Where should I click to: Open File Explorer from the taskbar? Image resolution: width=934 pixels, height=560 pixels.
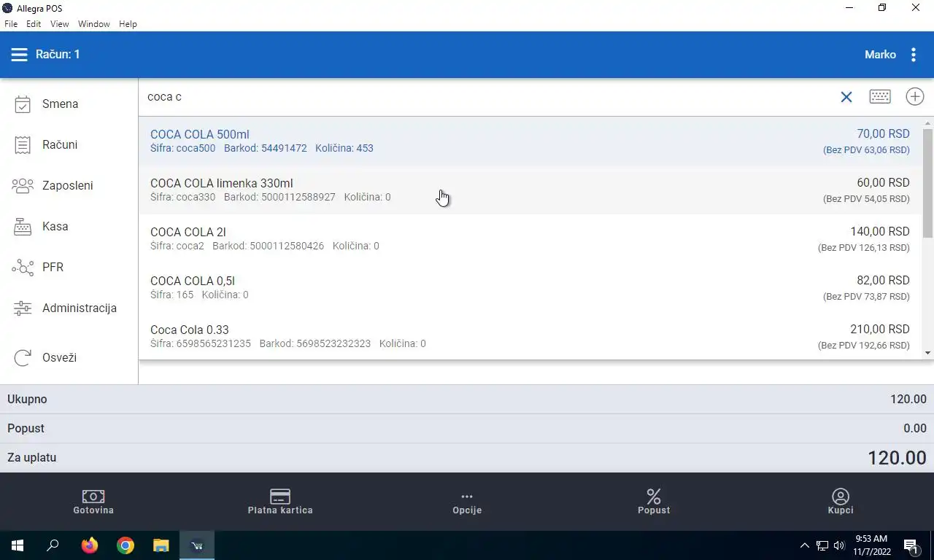tap(161, 545)
